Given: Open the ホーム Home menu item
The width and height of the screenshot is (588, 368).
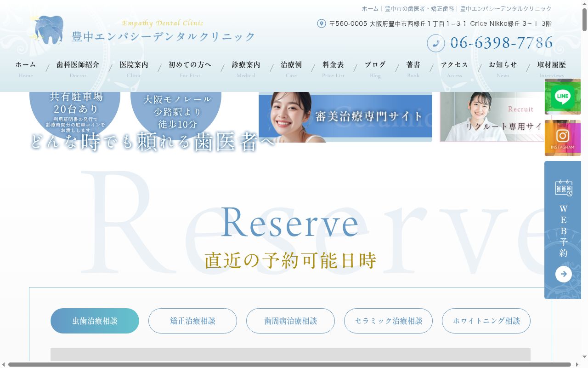Looking at the screenshot, I should pyautogui.click(x=26, y=69).
